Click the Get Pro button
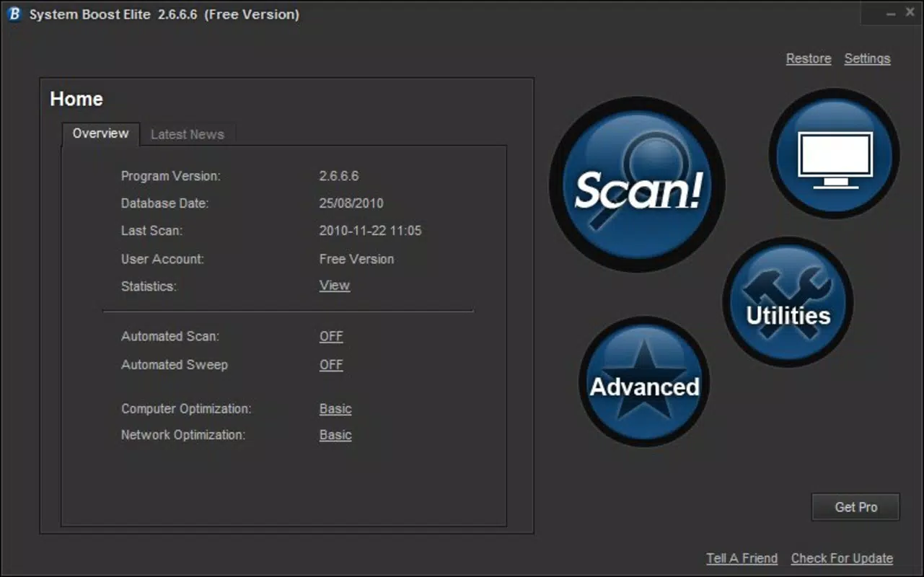924x577 pixels. click(855, 507)
